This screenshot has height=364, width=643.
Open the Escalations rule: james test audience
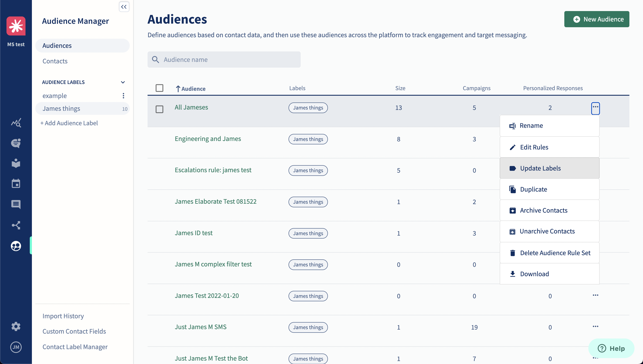[x=213, y=170]
